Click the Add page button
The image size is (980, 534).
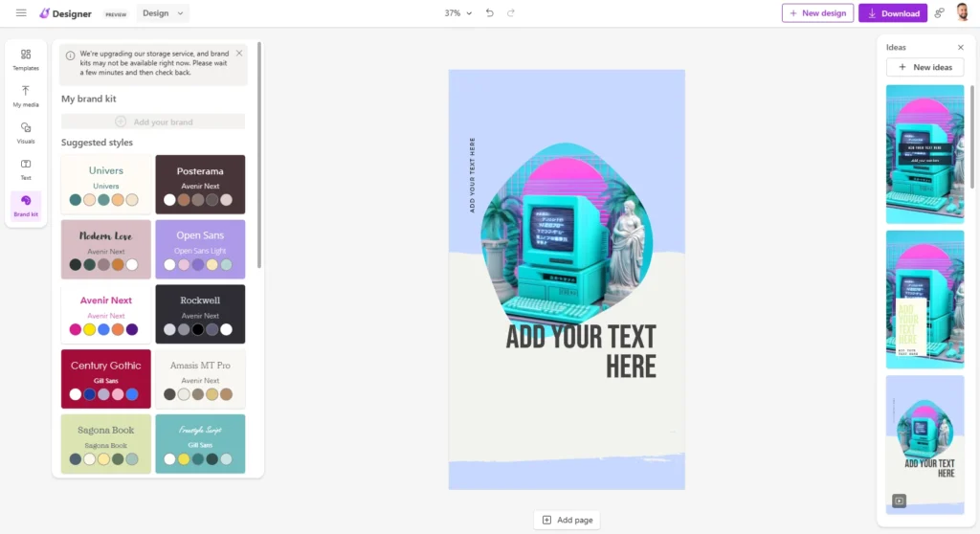(567, 520)
